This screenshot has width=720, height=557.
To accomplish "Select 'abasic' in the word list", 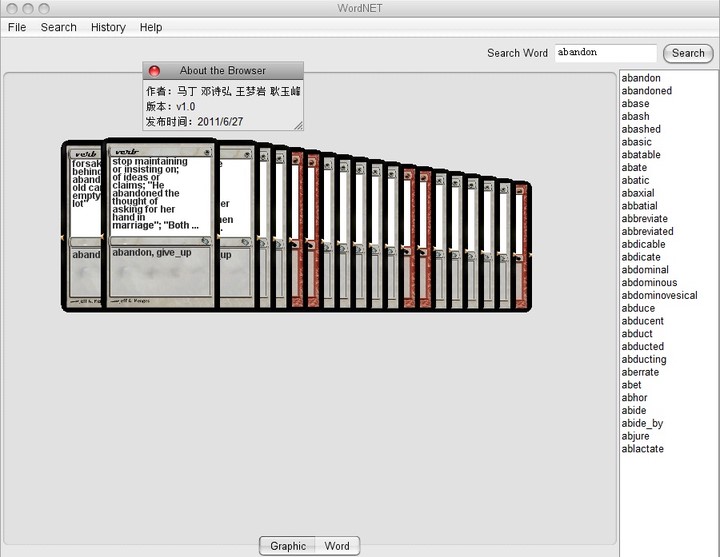I will 636,142.
